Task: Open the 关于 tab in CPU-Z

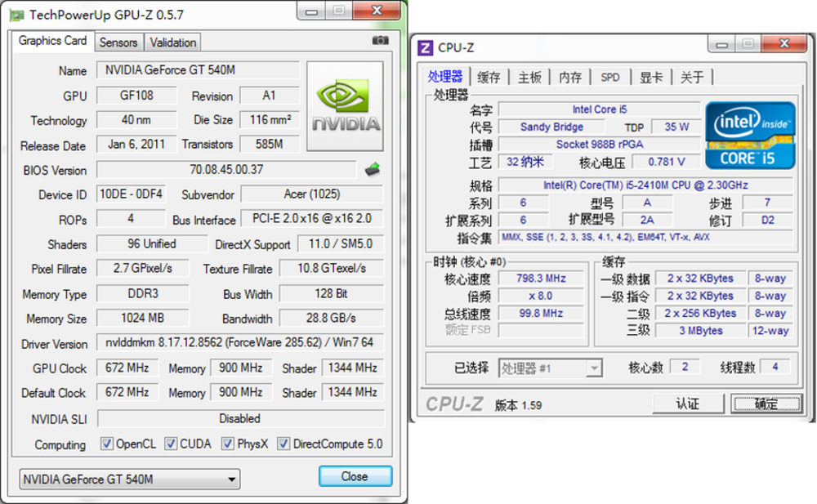Action: point(692,78)
